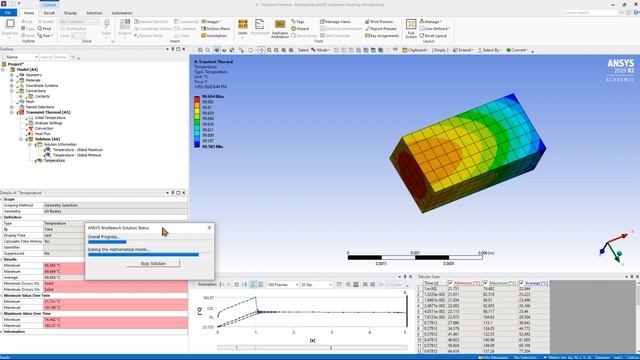This screenshot has height=360, width=640.
Task: Click the first magnifier icon in graphics toolbar
Action: click(x=200, y=50)
